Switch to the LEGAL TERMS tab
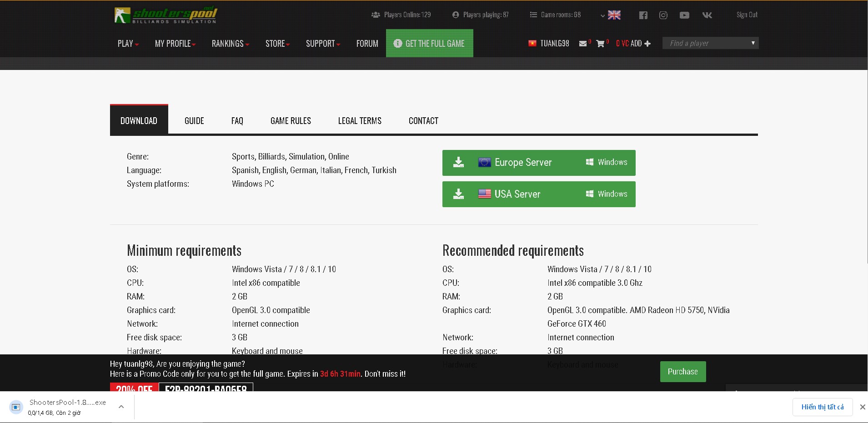 click(x=360, y=121)
